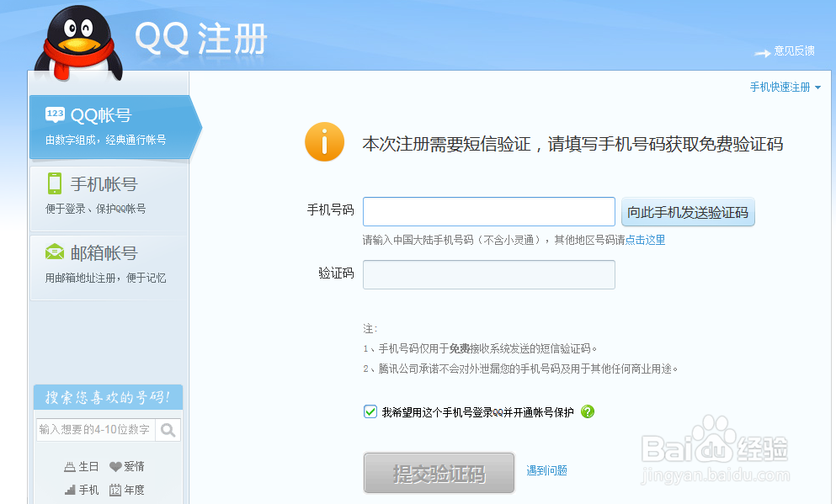Click the 'QQ 注册' page title
The width and height of the screenshot is (836, 504).
(x=201, y=39)
